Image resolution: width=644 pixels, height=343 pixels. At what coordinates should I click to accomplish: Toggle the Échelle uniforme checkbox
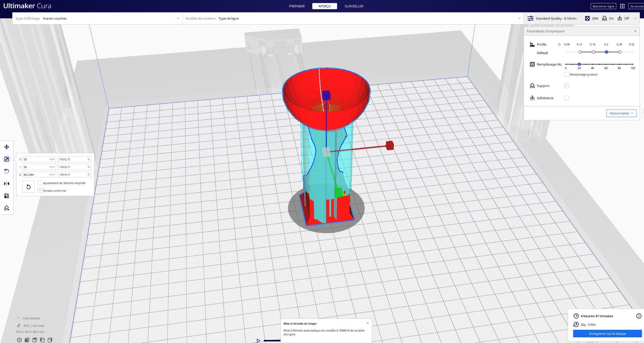tap(40, 191)
